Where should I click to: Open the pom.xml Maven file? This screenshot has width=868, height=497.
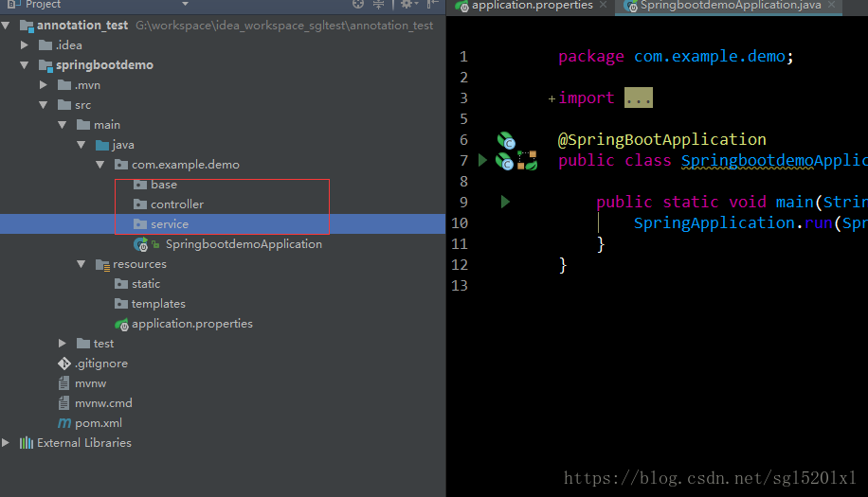[x=98, y=423]
